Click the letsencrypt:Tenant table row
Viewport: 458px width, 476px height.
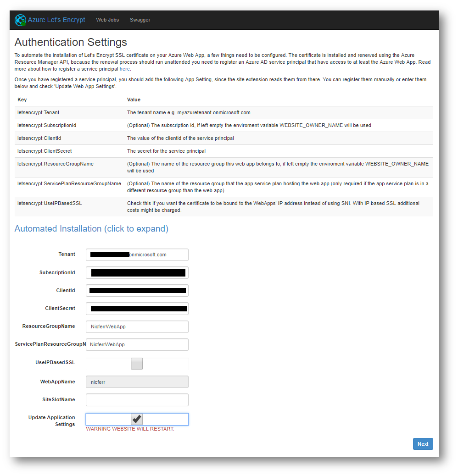[x=223, y=113]
